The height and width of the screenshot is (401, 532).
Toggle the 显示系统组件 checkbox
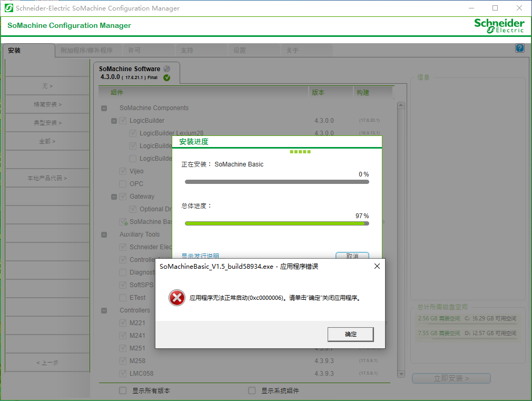point(252,391)
